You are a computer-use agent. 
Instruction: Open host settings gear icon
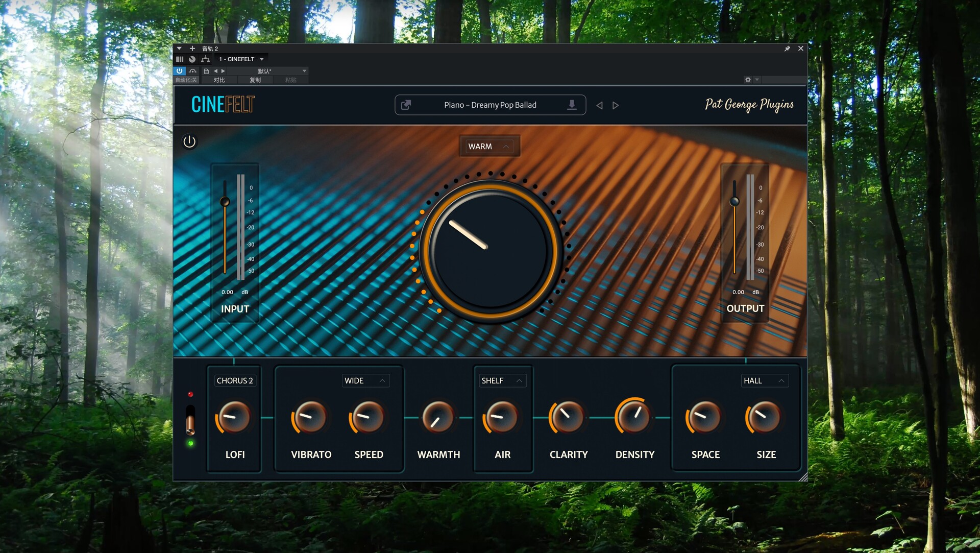[x=748, y=80]
